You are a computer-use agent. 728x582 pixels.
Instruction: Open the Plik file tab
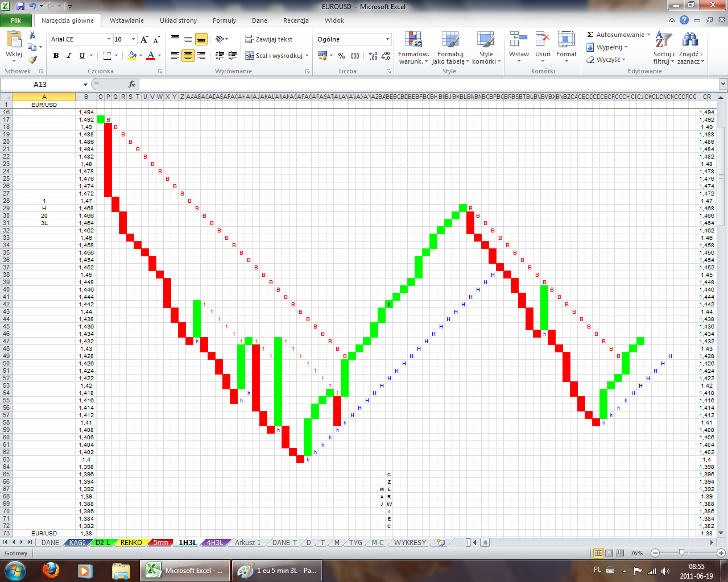click(16, 20)
